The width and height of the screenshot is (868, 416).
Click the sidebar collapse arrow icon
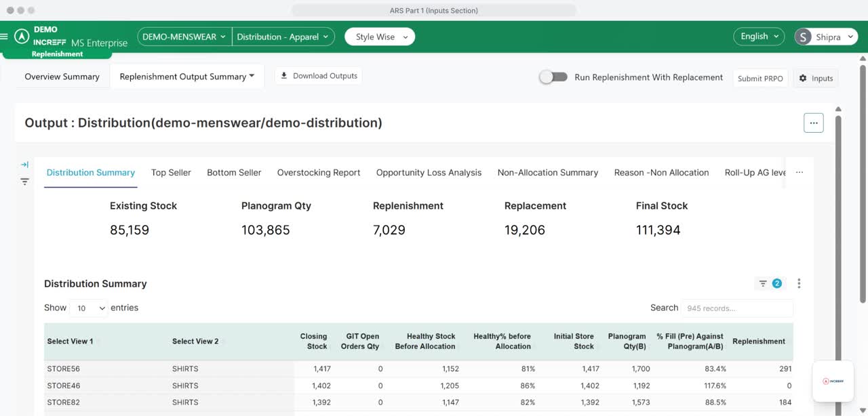pyautogui.click(x=24, y=165)
